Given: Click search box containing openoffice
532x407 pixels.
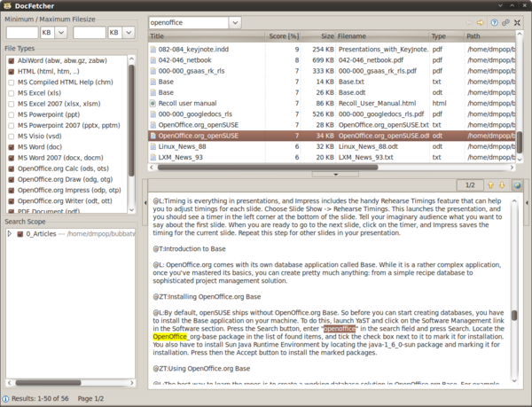Looking at the screenshot, I should coord(189,23).
